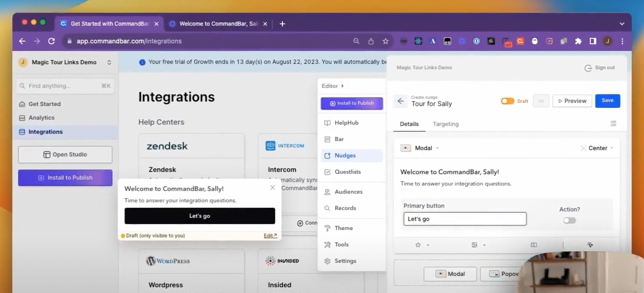
Task: Open Questlists in the Editor menu
Action: 352,172
